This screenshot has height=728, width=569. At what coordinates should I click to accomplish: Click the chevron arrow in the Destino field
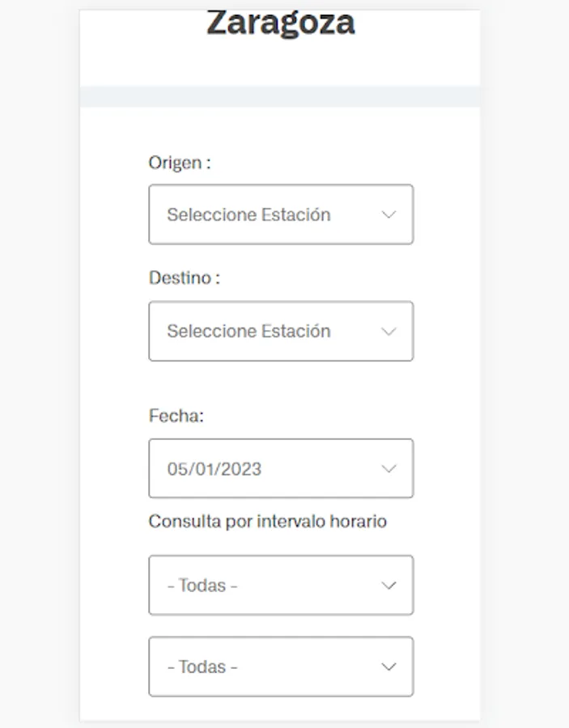[x=389, y=332]
